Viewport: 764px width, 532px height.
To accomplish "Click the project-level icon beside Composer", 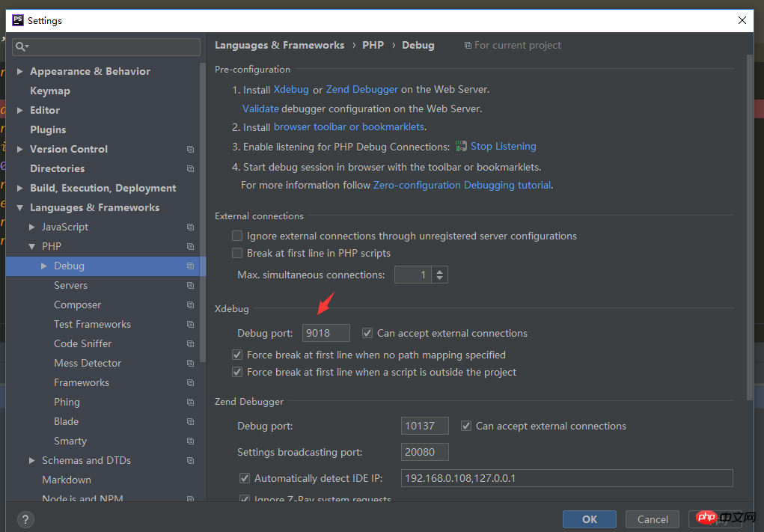I will (x=191, y=305).
